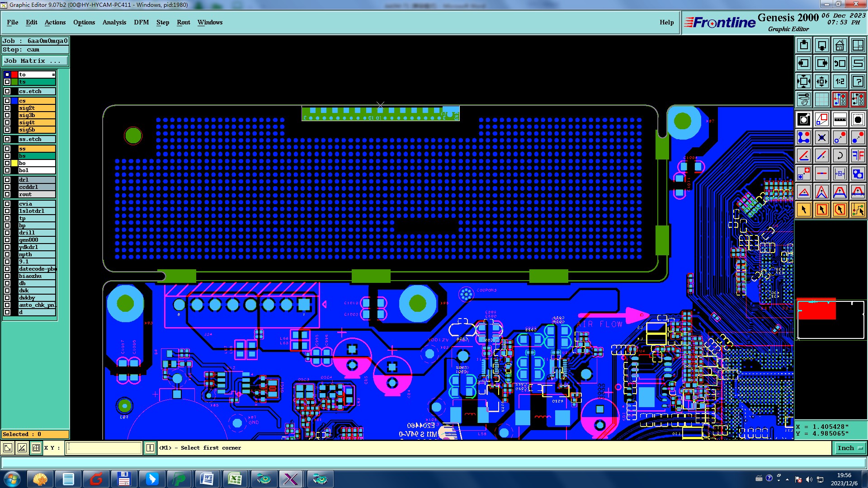Click the X Y coordinate input field

click(104, 448)
